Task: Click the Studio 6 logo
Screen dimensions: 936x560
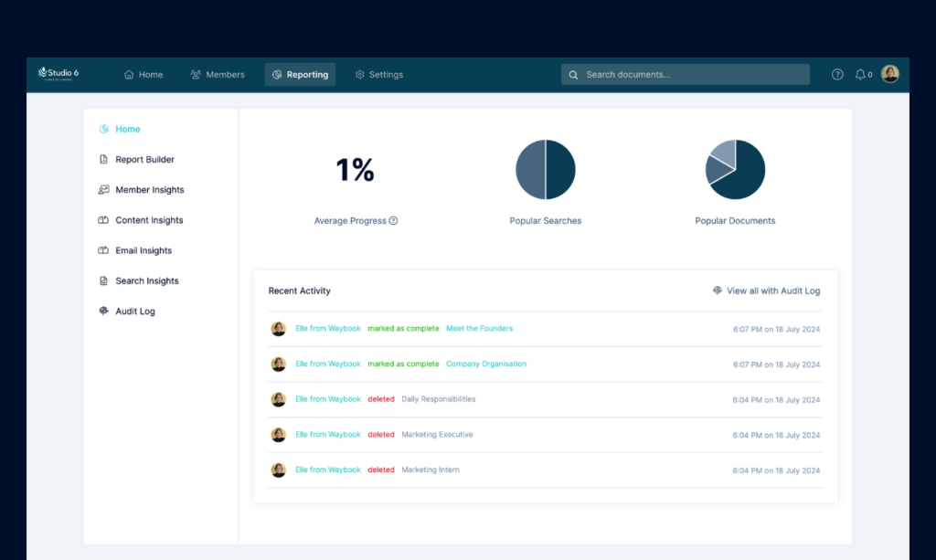Action: 58,73
